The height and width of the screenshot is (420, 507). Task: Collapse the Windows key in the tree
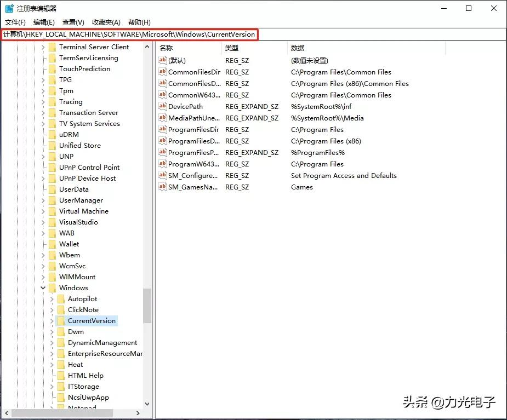(x=43, y=288)
